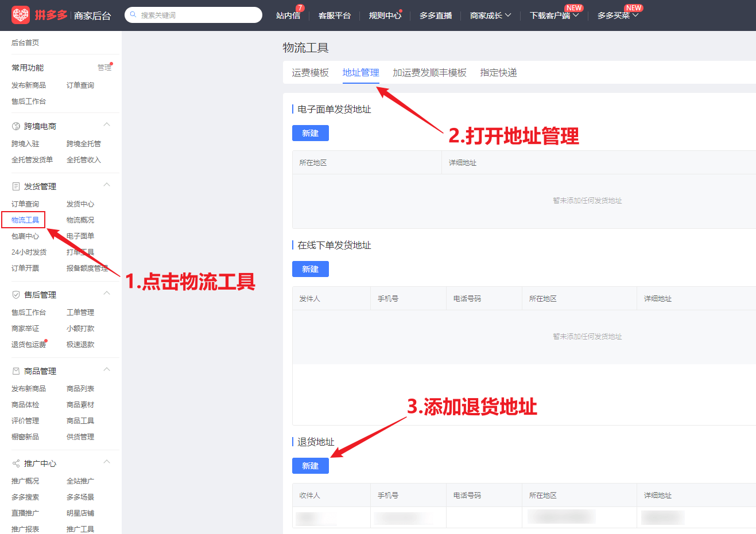
Task: Open 全托管发货单 link
Action: (x=32, y=160)
